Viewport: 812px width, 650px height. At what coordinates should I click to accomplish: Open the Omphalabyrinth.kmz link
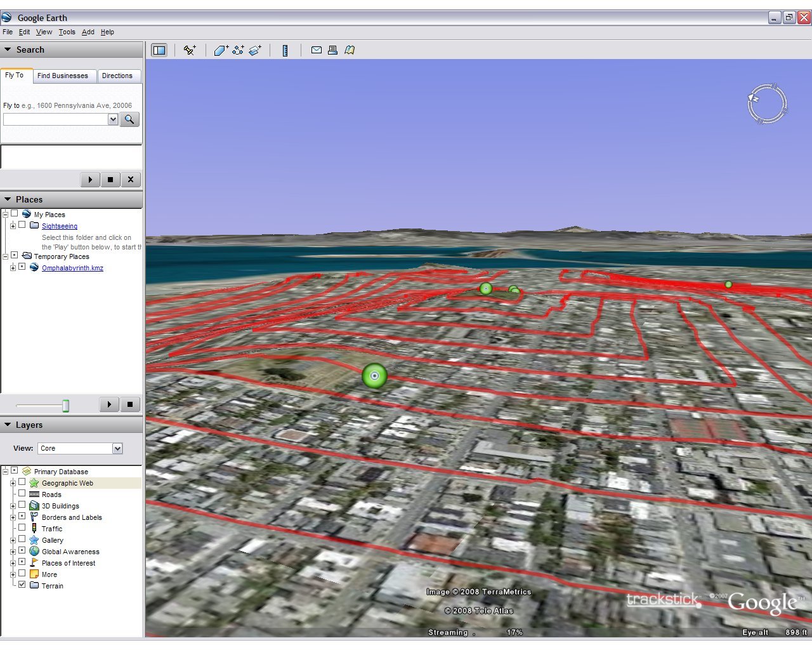[72, 268]
